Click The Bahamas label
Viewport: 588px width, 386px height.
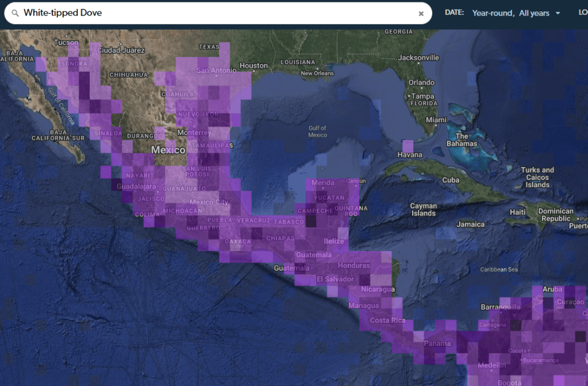point(462,140)
